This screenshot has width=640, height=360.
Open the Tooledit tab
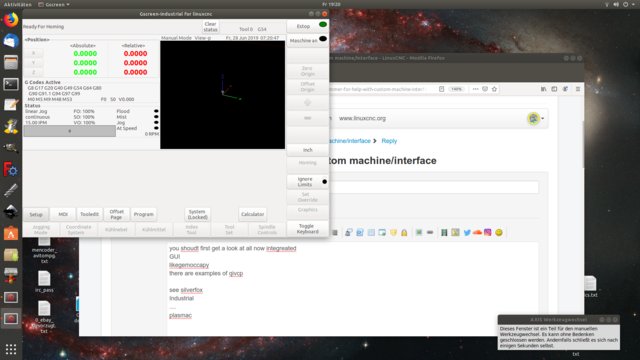[89, 214]
